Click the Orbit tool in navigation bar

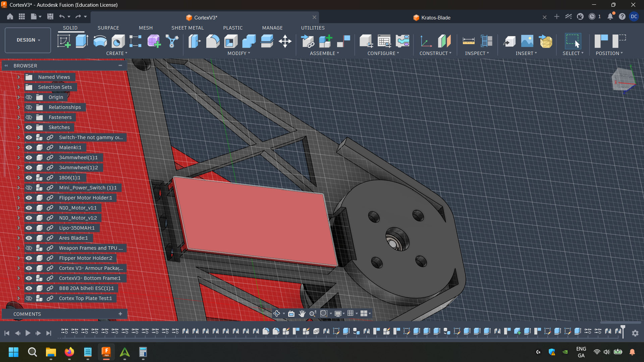tap(277, 313)
